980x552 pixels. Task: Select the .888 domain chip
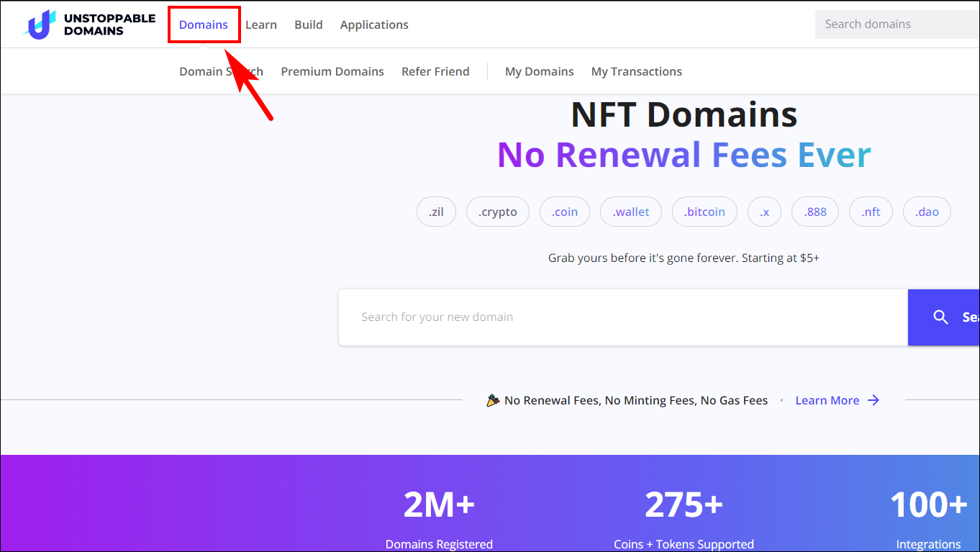(x=815, y=212)
